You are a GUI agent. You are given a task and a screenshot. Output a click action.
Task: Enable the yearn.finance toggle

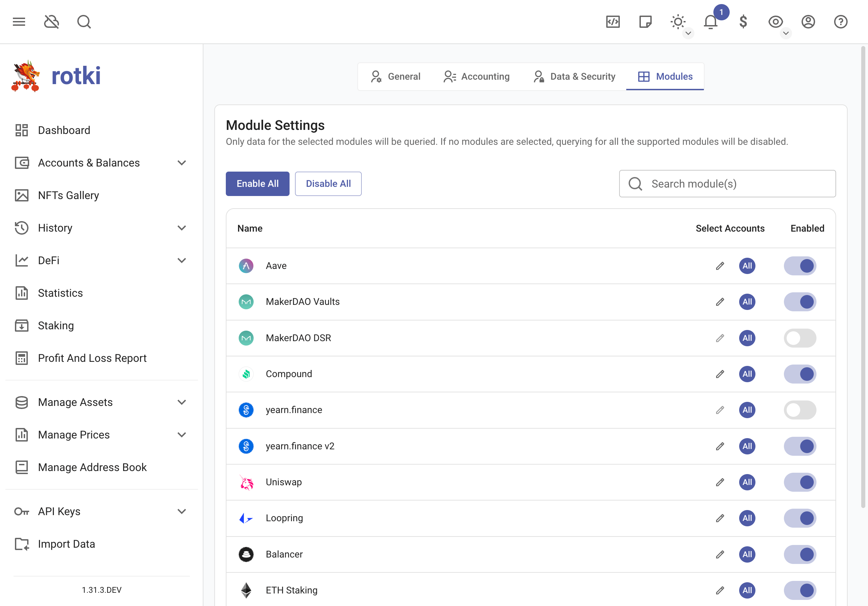tap(800, 410)
